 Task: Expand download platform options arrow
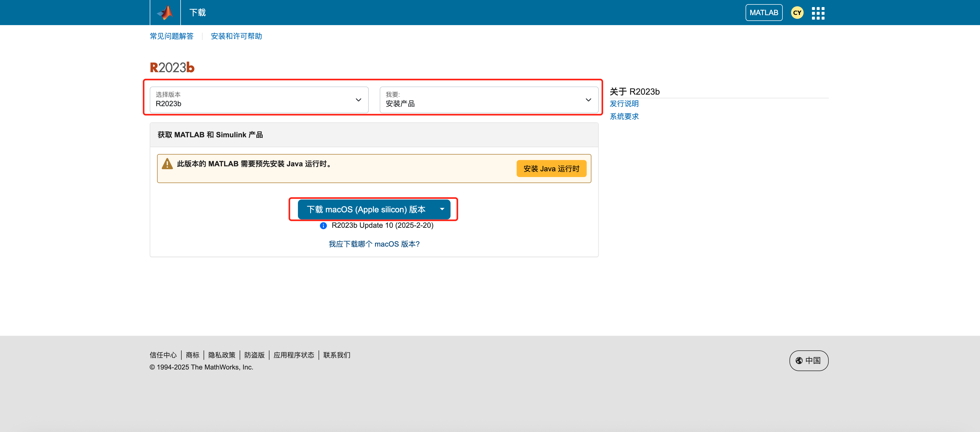[442, 209]
